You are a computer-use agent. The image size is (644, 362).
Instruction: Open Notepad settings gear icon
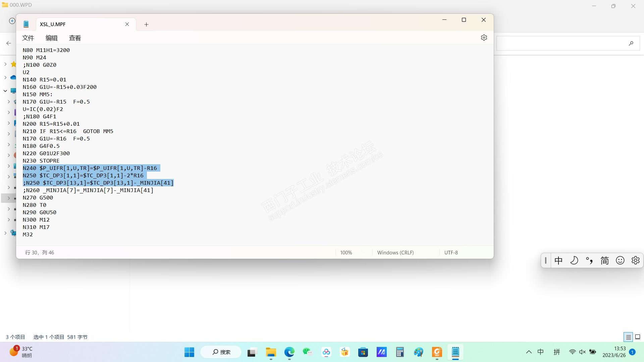coord(484,38)
